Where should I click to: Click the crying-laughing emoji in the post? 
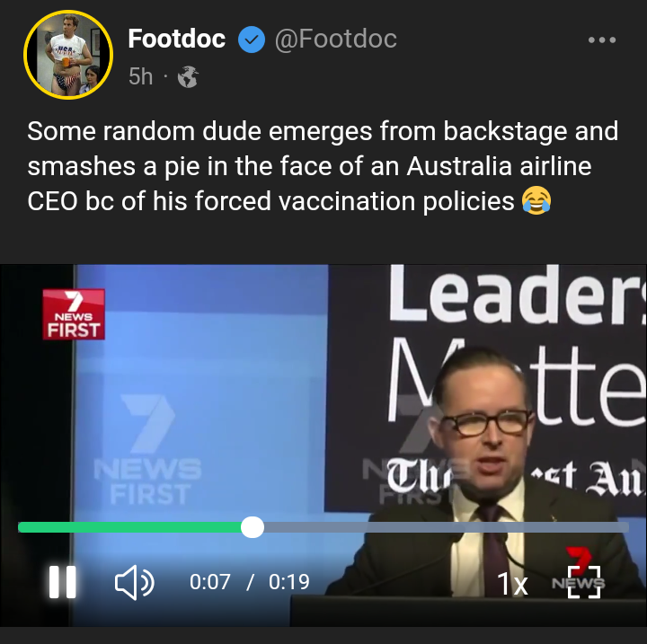pos(536,200)
